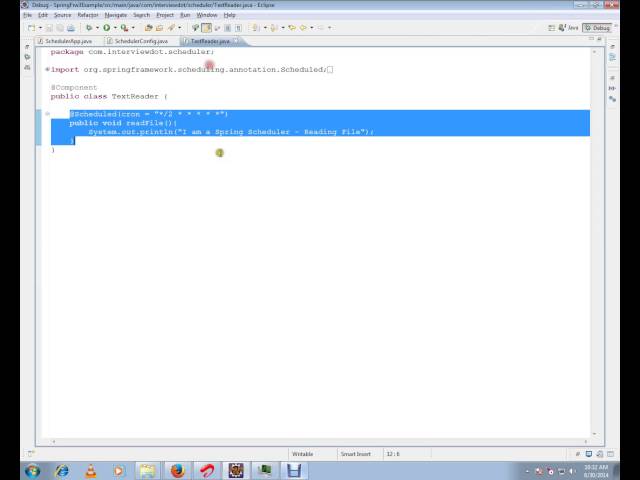Viewport: 640px width, 480px height.
Task: Click the Debug bug toolbar icon
Action: 89,28
